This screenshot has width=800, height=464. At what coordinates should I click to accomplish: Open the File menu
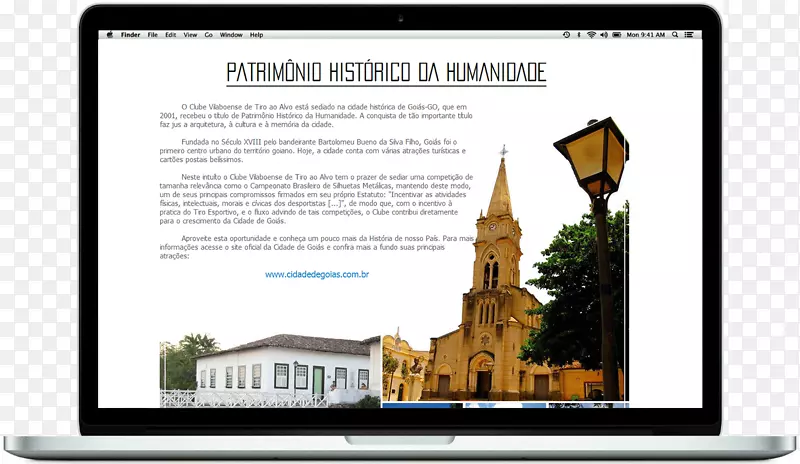click(x=153, y=35)
